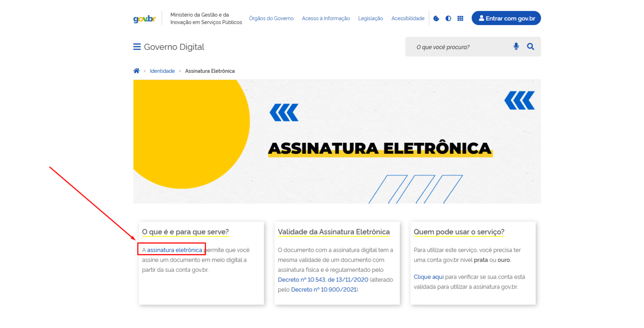Viewport: 644px width, 328px height.
Task: Click the 'Validade da Assinatura Eletrônica' heading
Action: click(x=334, y=232)
